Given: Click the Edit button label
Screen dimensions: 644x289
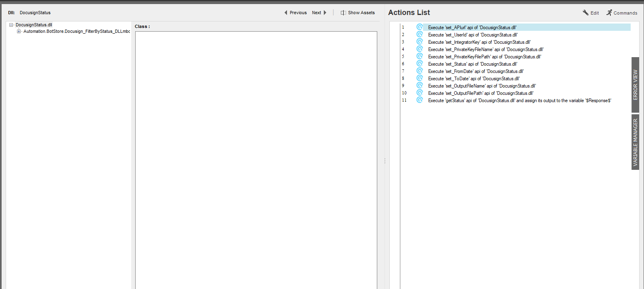Looking at the screenshot, I should 595,13.
